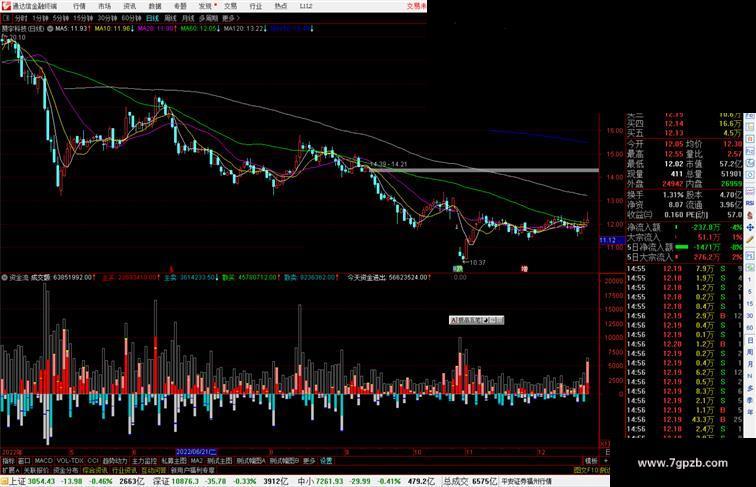Screen dimensions: 756x487
Task: Switch chart to 1分钟 period
Action: 40,18
